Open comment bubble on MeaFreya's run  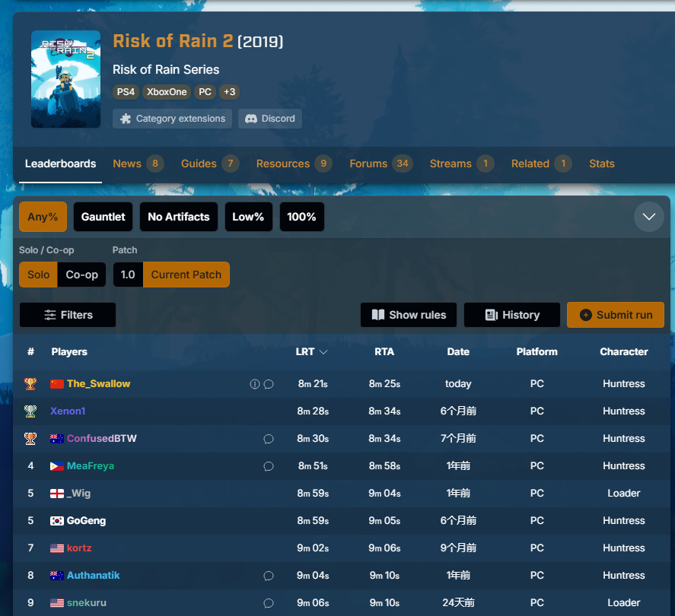click(x=269, y=466)
